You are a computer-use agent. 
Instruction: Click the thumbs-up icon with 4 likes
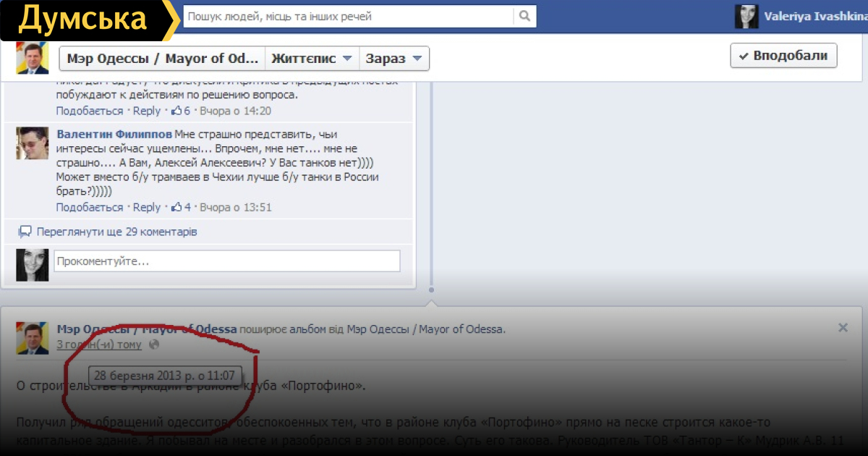(176, 207)
